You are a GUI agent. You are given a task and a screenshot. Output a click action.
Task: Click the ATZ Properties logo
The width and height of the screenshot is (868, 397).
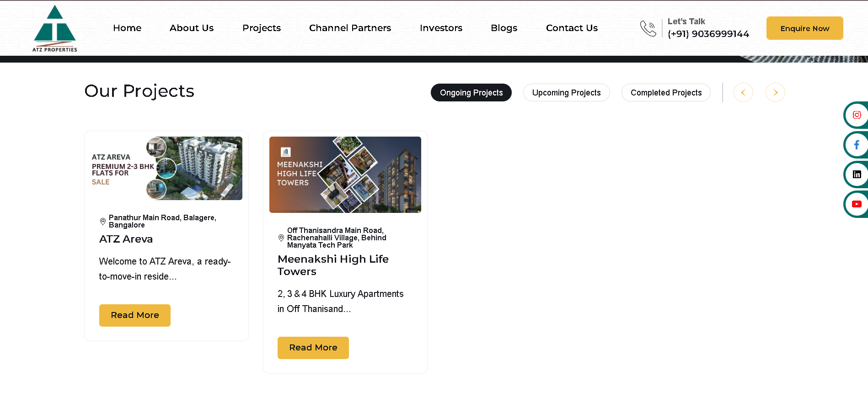pos(55,28)
